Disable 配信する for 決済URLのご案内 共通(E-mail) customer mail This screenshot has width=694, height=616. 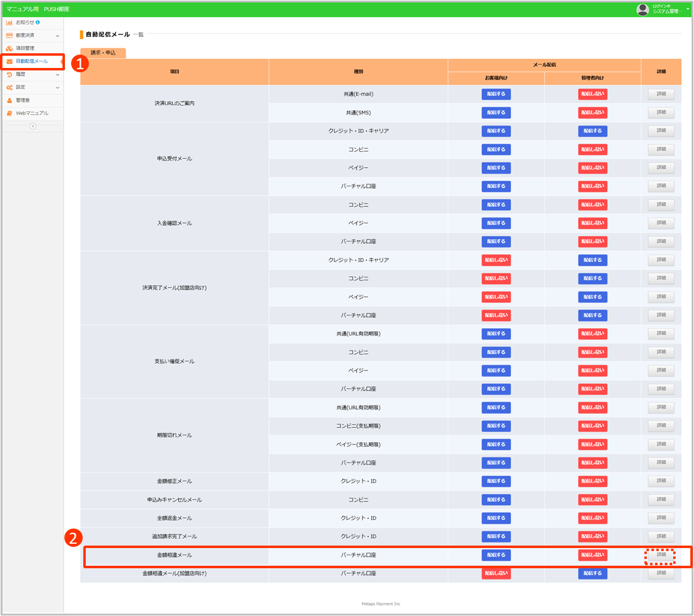pyautogui.click(x=496, y=94)
